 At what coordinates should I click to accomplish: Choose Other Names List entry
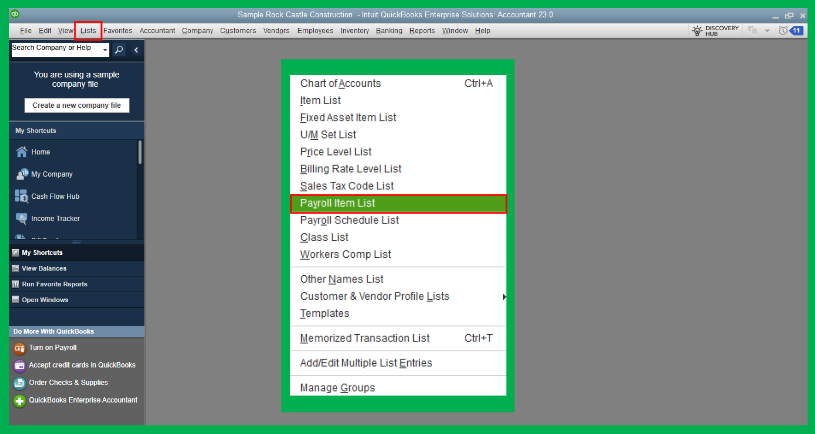[398, 279]
